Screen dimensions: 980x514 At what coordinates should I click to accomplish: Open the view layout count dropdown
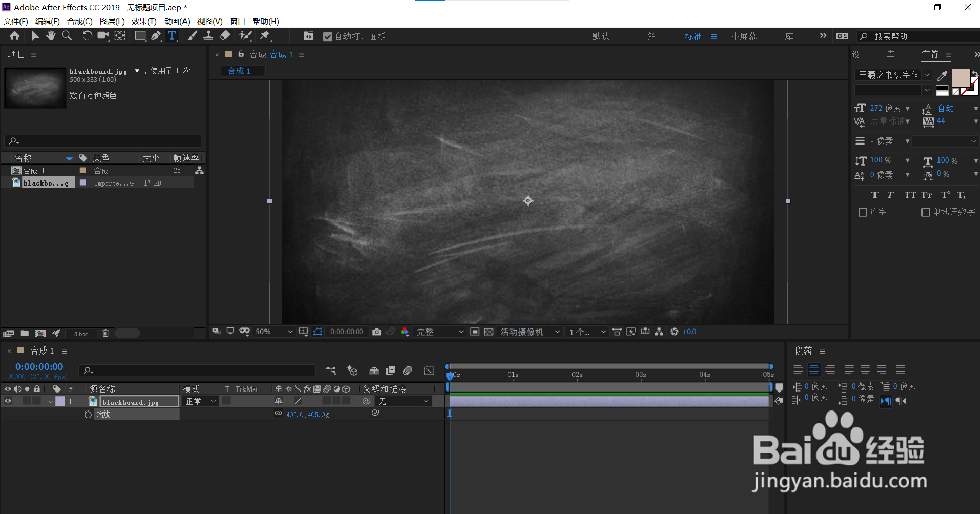click(587, 332)
